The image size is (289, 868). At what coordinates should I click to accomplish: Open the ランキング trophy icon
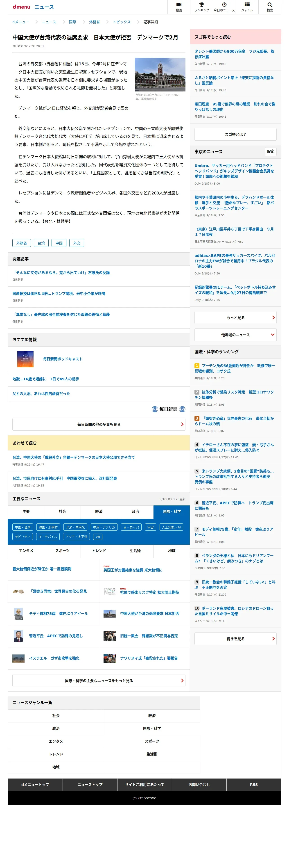click(201, 7)
